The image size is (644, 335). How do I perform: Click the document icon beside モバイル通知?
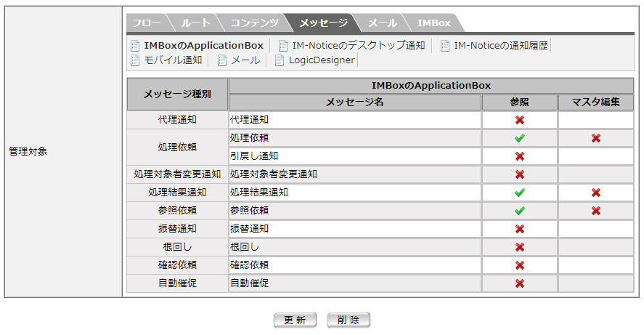[135, 60]
